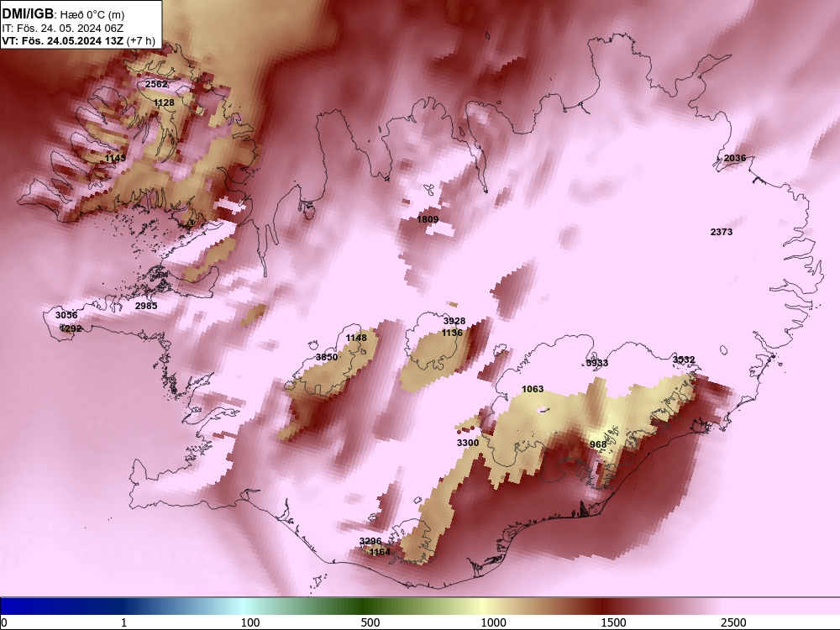The height and width of the screenshot is (630, 840).
Task: Select the legend tick label 500
Action: (x=370, y=622)
